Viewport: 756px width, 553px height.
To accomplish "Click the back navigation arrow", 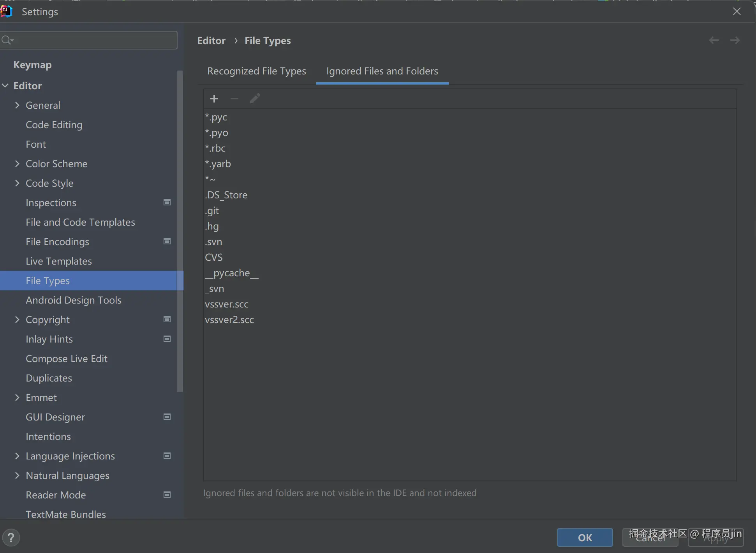I will (x=714, y=40).
